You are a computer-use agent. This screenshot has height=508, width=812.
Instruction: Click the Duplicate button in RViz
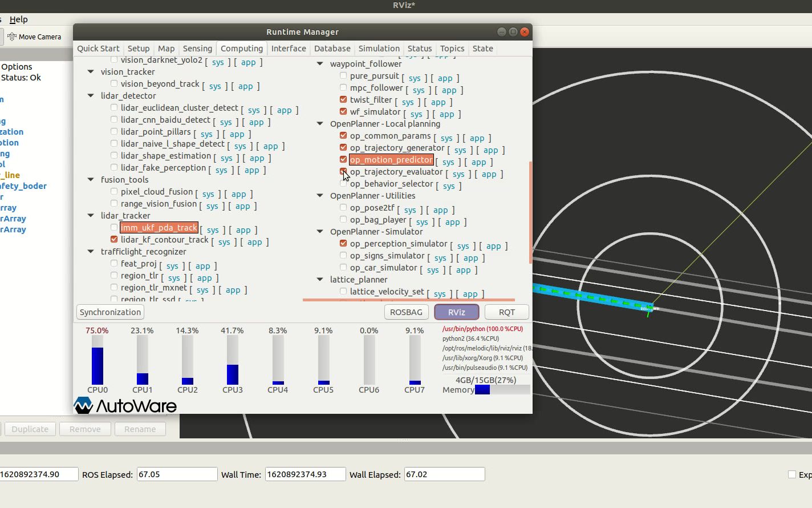[30, 429]
